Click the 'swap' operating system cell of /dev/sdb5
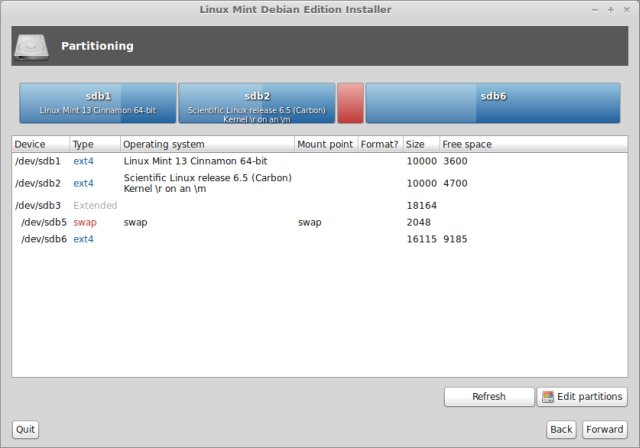The image size is (640, 448). 136,222
